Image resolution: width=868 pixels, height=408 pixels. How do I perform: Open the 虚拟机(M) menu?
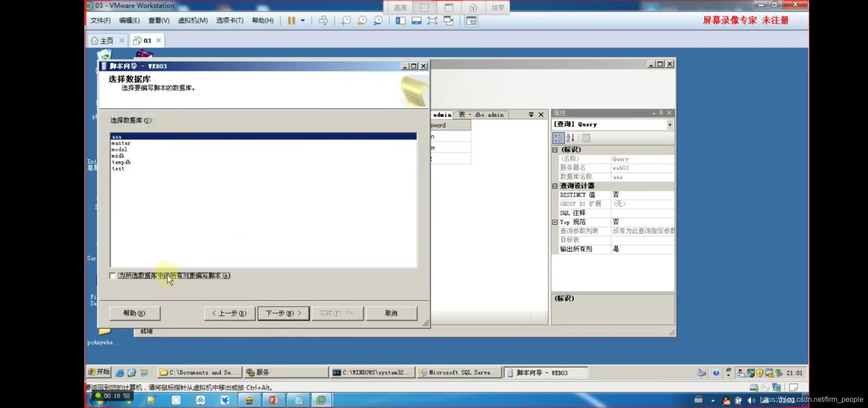[193, 20]
